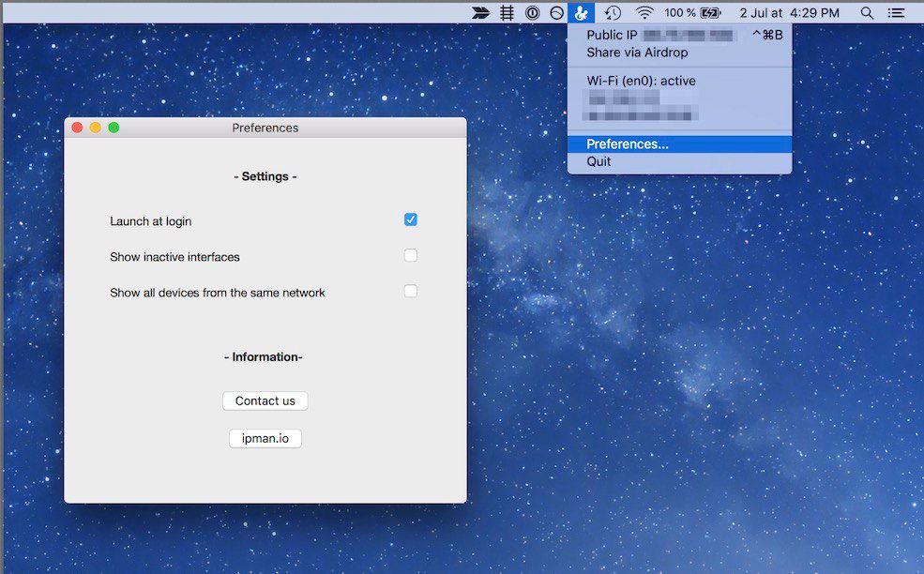The height and width of the screenshot is (574, 924).
Task: Click the Contact us button
Action: [x=265, y=400]
